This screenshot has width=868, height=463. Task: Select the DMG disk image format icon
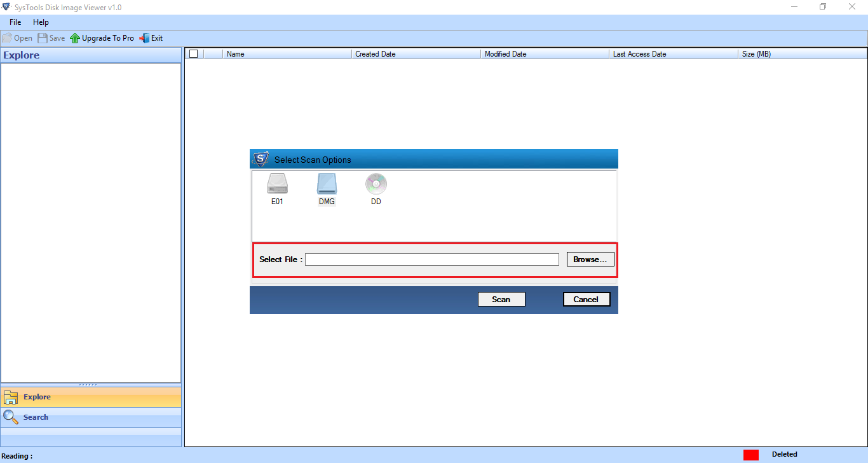point(326,188)
